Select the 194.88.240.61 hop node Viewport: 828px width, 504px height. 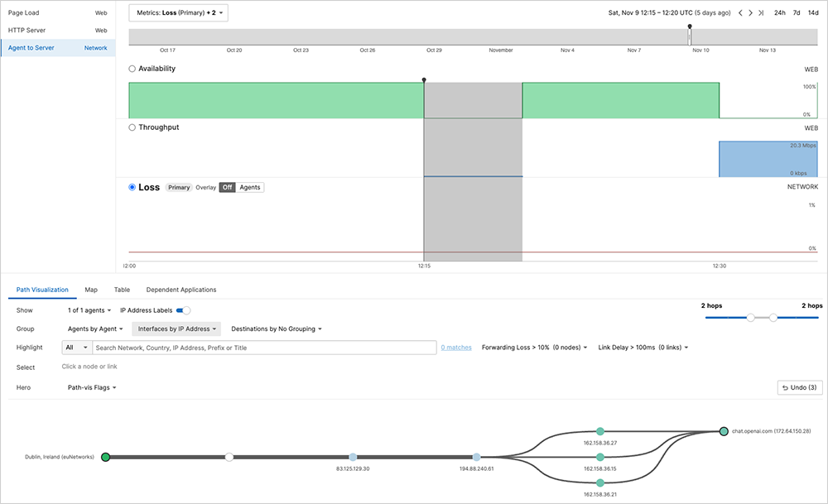click(x=476, y=457)
